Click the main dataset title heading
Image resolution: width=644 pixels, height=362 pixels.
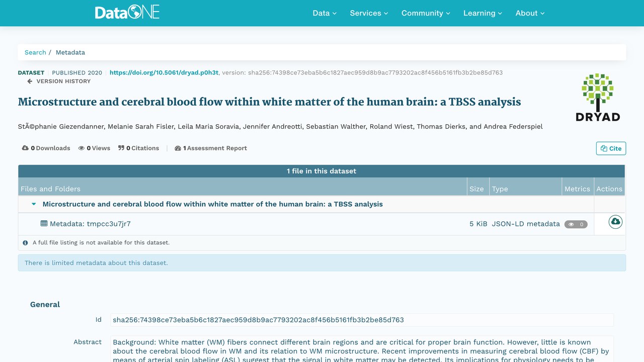269,102
